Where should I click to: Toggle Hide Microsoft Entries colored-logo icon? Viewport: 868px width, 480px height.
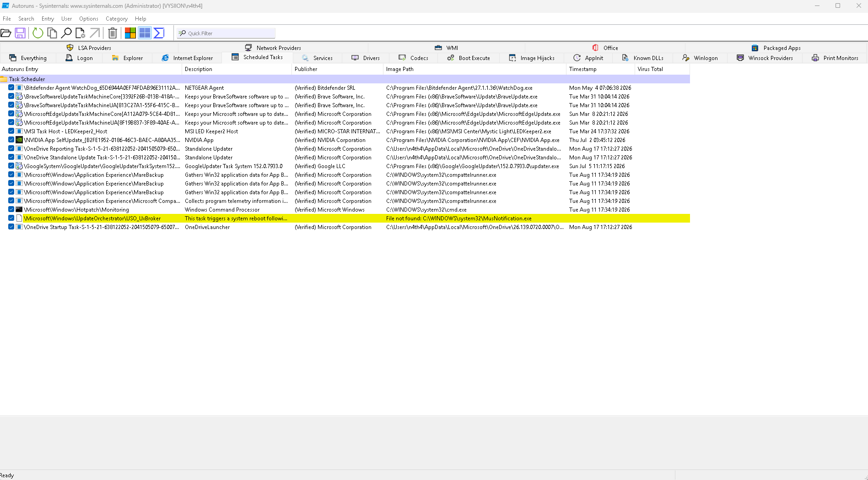click(130, 33)
